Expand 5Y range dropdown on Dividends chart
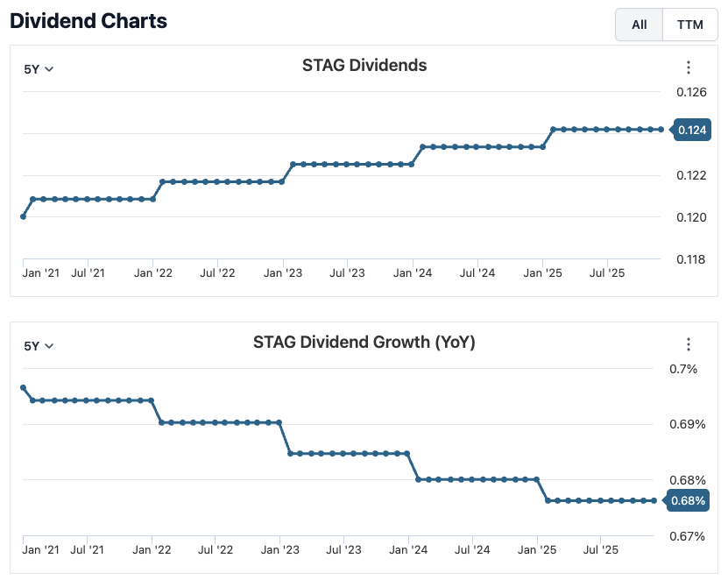The width and height of the screenshot is (728, 580). 39,69
